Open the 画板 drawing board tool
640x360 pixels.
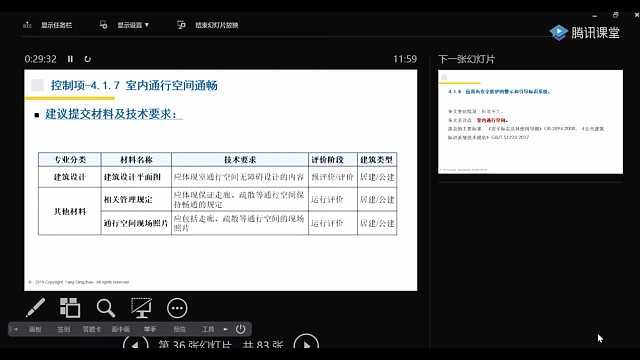click(35, 329)
